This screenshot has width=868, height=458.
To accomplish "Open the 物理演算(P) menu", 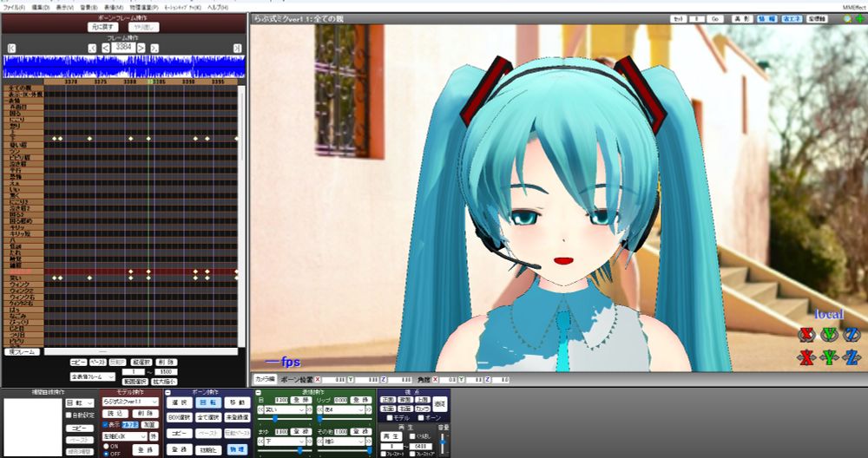I will (143, 8).
